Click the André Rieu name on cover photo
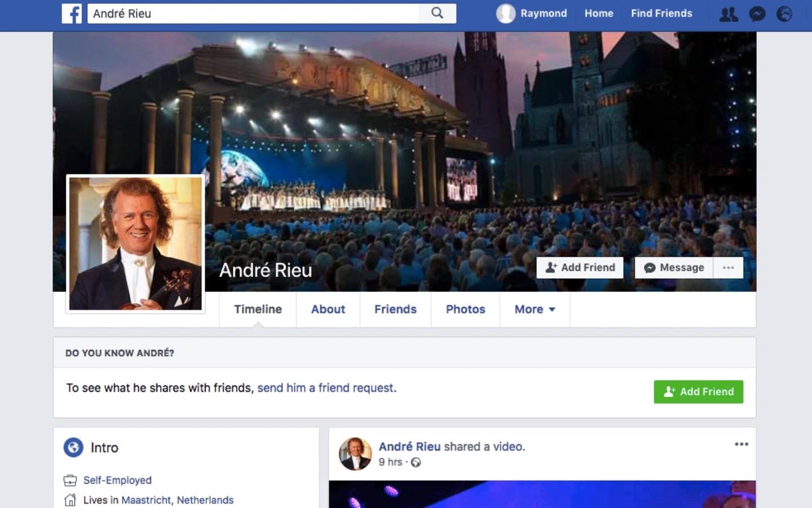Viewport: 812px width, 508px height. tap(266, 270)
